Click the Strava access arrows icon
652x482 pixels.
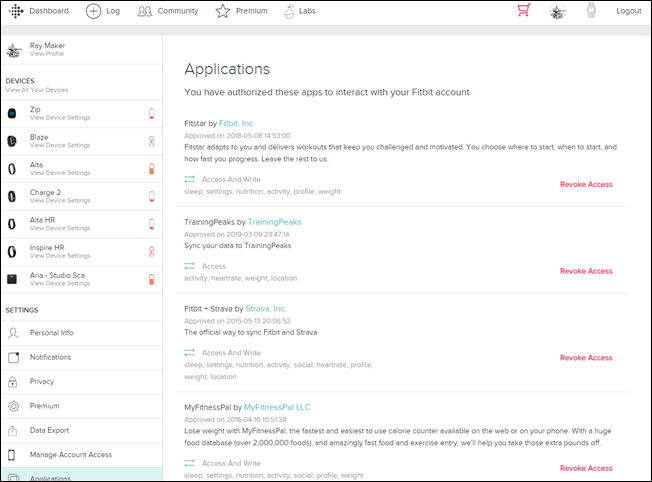[x=190, y=353]
